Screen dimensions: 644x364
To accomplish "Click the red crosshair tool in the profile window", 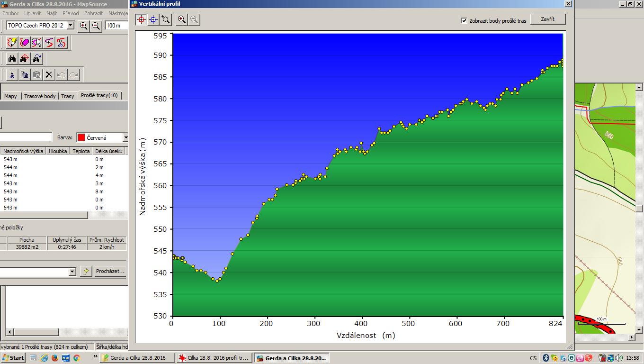I will point(141,19).
